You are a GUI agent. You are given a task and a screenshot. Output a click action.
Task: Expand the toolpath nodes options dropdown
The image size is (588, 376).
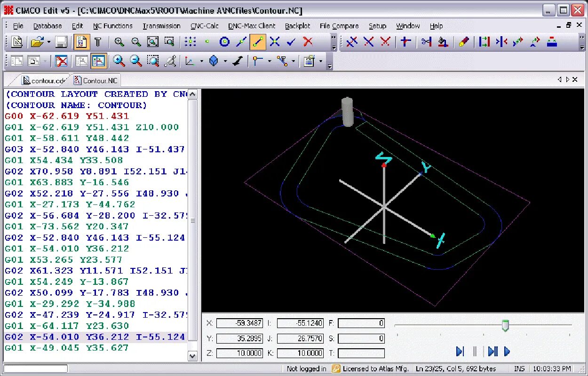[x=293, y=61]
